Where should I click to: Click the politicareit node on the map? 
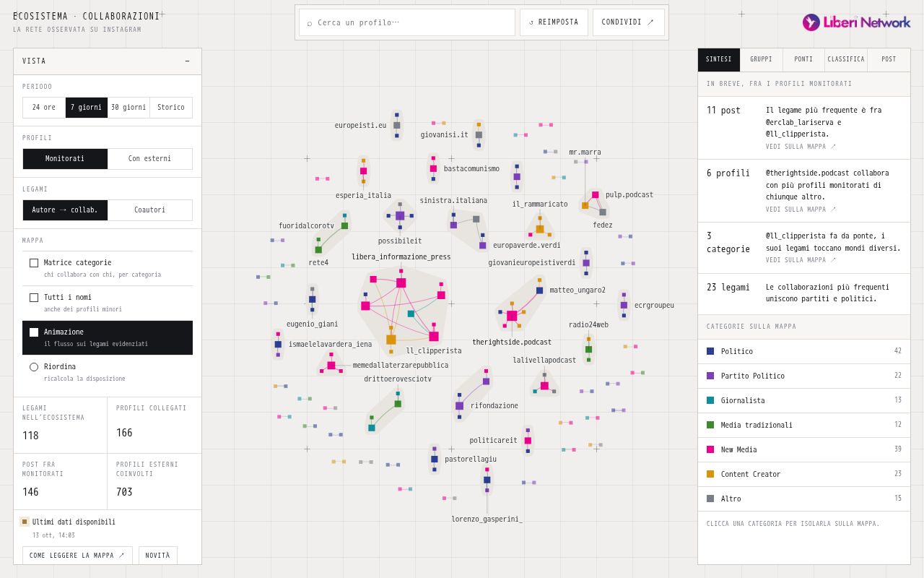(528, 441)
